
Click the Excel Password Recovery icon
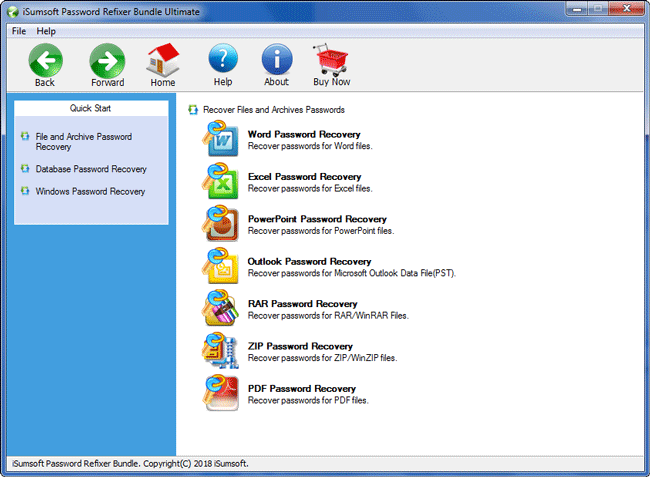point(221,182)
